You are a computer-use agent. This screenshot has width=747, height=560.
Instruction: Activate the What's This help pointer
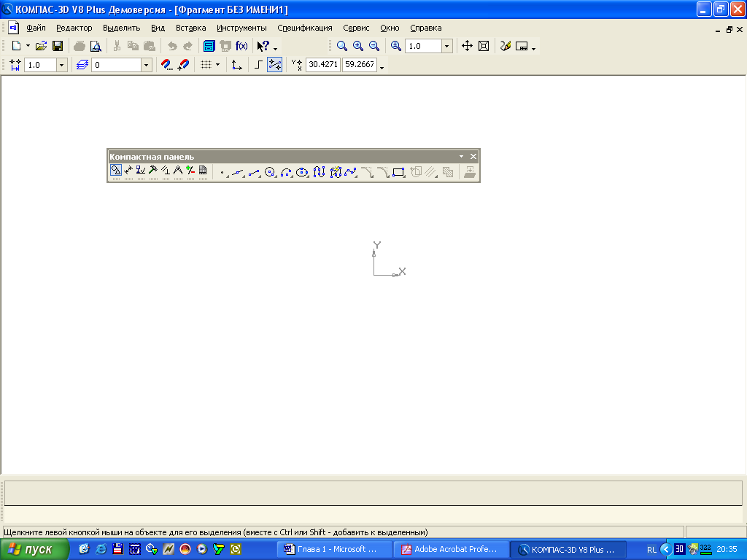[x=263, y=46]
